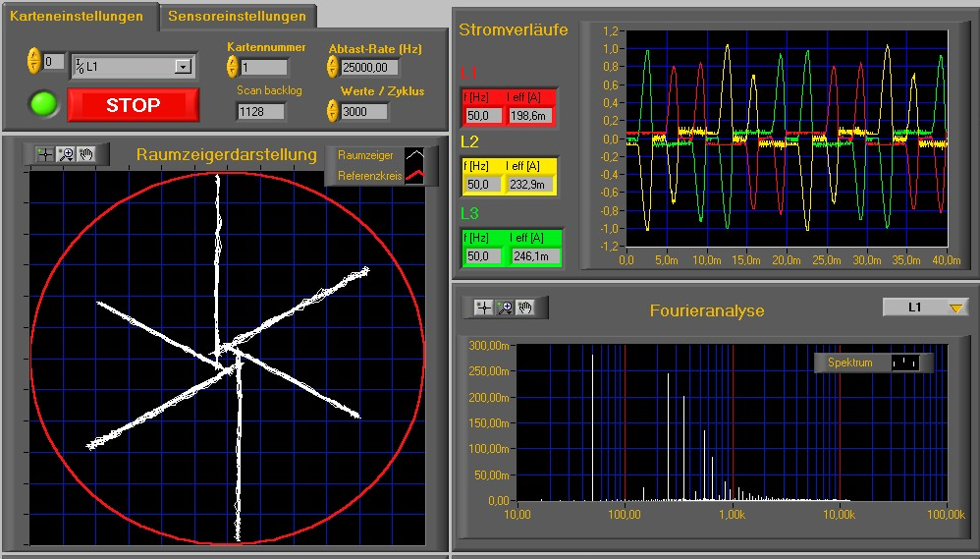This screenshot has width=980, height=559.
Task: Select pan hand tool in Fourieranalyse palette
Action: point(525,307)
